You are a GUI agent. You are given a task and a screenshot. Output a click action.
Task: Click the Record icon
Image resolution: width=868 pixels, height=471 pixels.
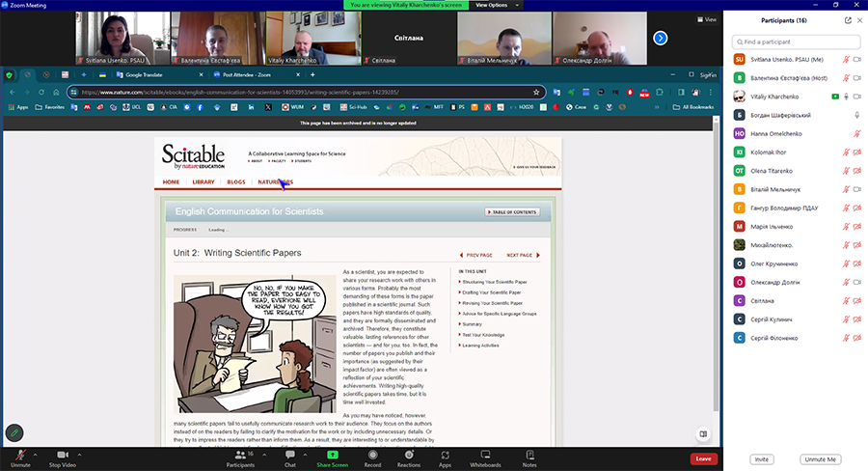click(372, 455)
